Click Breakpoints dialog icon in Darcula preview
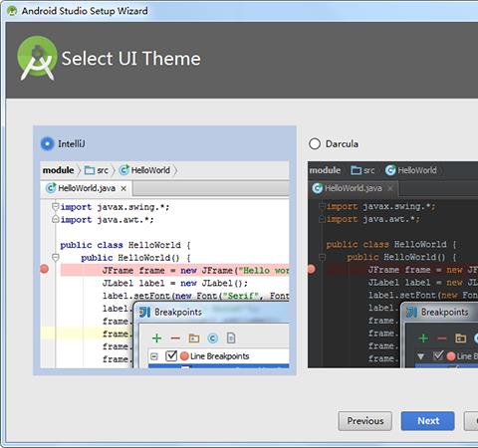This screenshot has height=448, width=478. pos(411,312)
